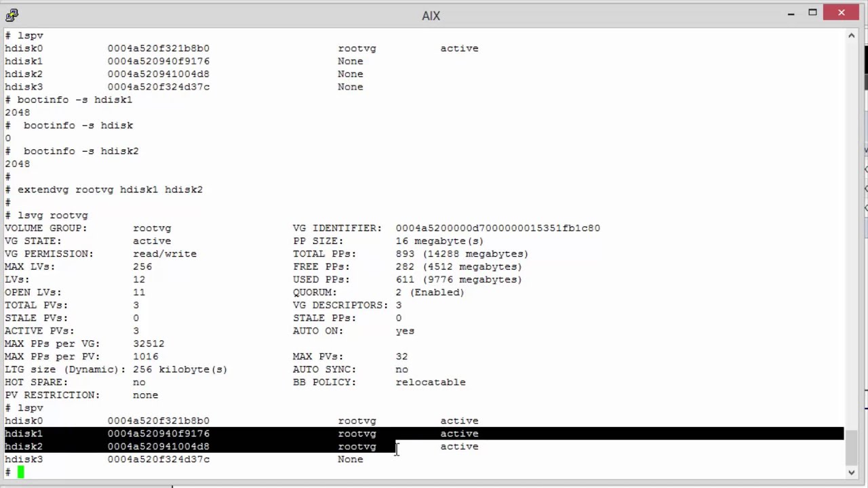Click the command prompt cursor
Screen dimensions: 868x488
(x=20, y=472)
